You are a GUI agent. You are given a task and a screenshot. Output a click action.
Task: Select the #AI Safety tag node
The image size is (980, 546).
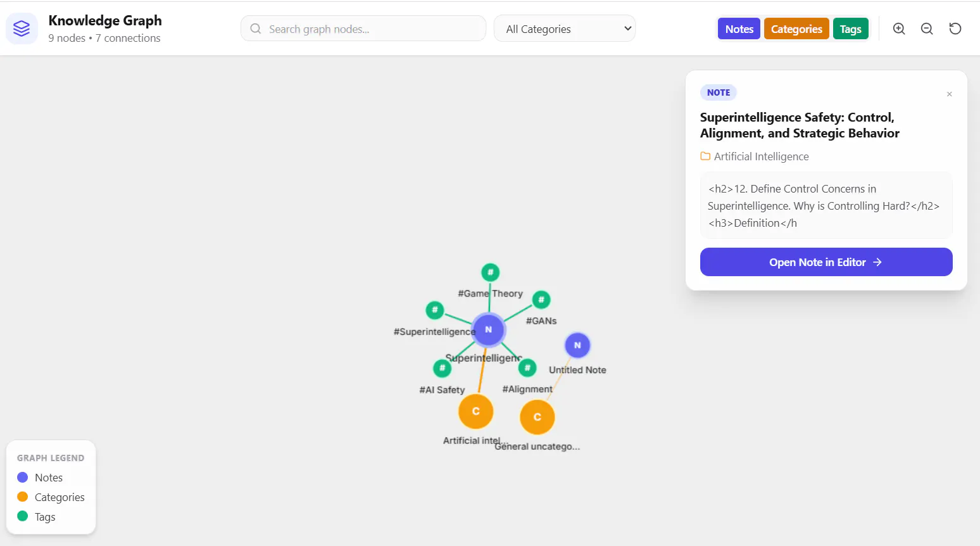coord(442,368)
